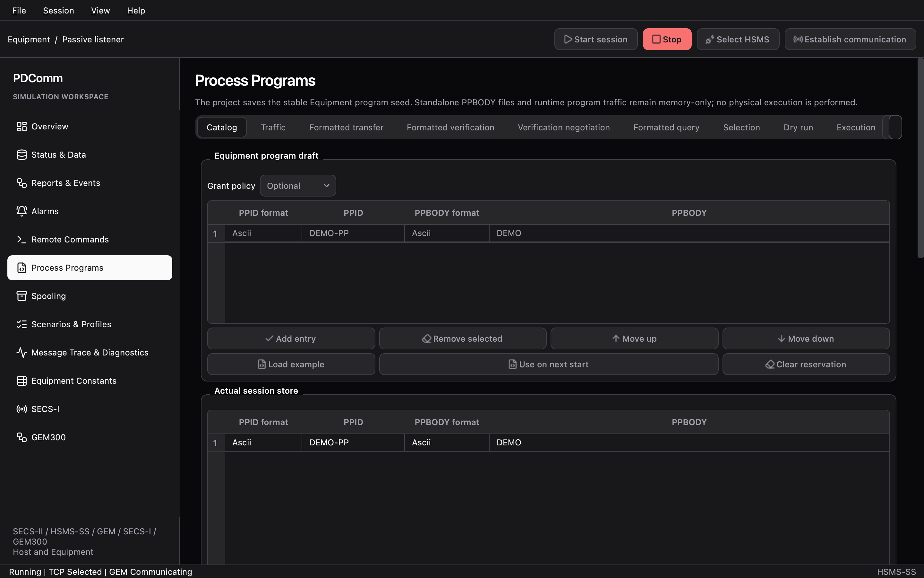The height and width of the screenshot is (578, 924).
Task: Open the Verification negotiation tab
Action: (x=564, y=127)
